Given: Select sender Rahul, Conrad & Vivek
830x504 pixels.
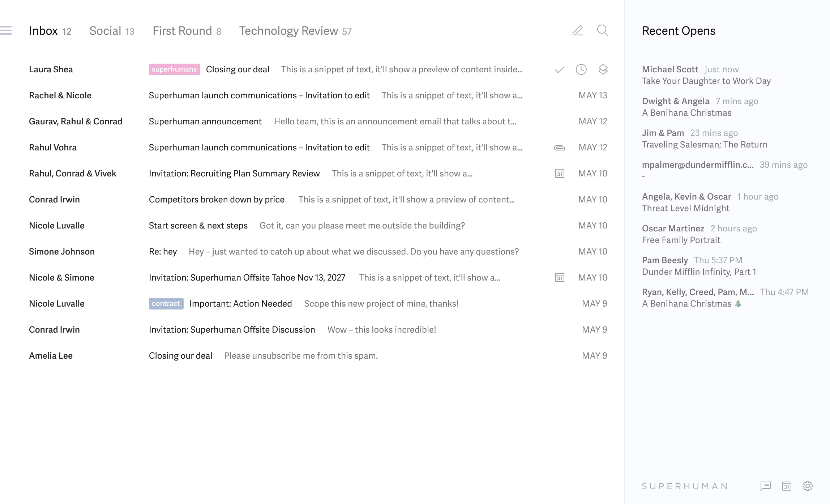Looking at the screenshot, I should pyautogui.click(x=72, y=174).
